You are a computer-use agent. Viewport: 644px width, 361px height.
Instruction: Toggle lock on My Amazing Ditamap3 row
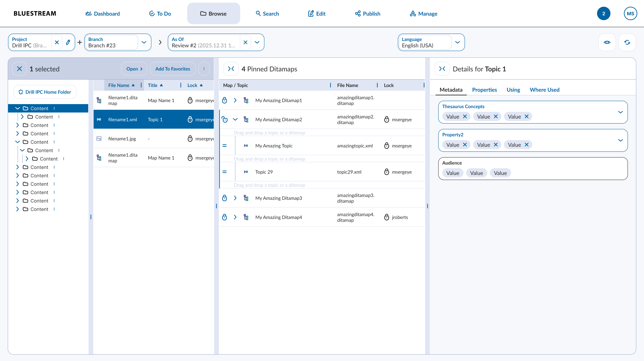coord(225,198)
